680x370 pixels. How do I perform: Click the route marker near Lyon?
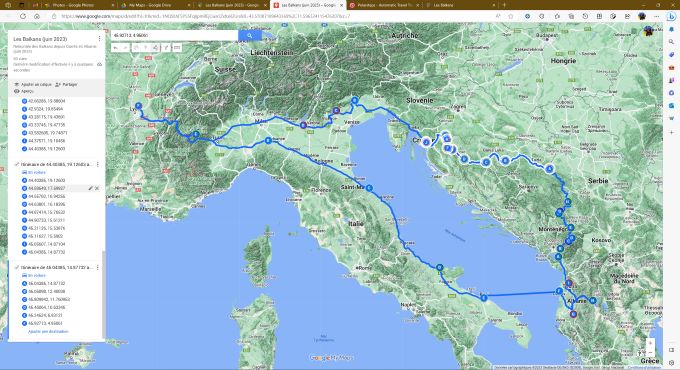(138, 106)
